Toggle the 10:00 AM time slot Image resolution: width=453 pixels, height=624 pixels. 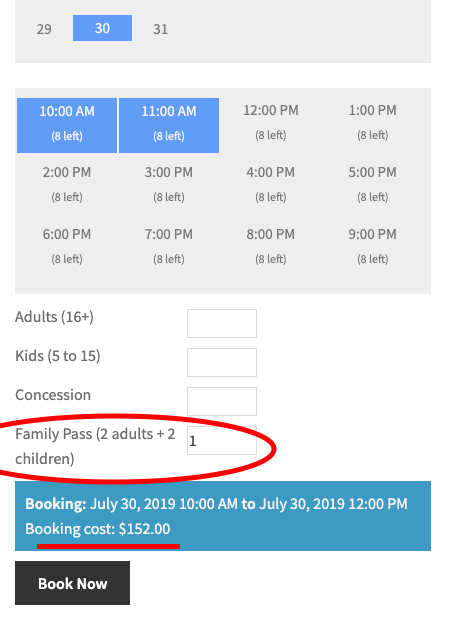click(x=67, y=125)
